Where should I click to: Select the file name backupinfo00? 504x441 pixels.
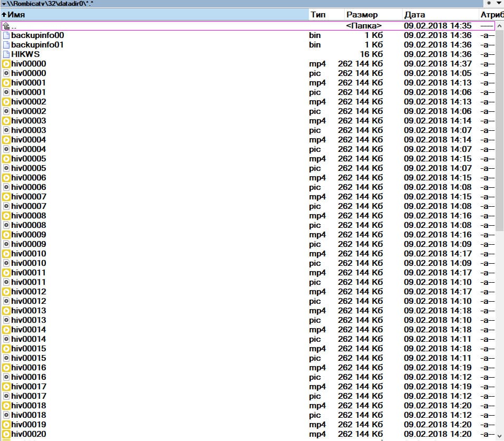pos(37,35)
